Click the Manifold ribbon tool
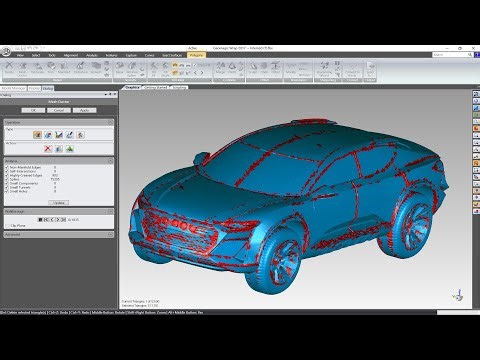This screenshot has width=480, height=360. click(64, 68)
